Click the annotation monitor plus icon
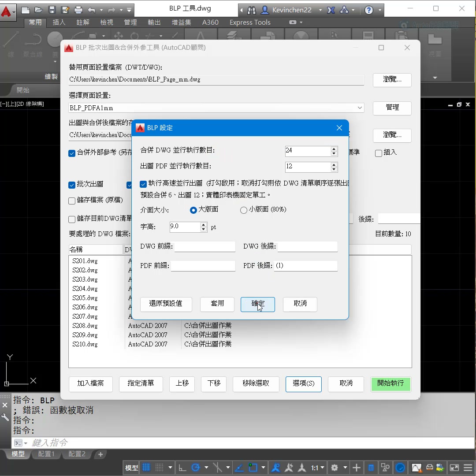476x476 pixels. pyautogui.click(x=357, y=468)
